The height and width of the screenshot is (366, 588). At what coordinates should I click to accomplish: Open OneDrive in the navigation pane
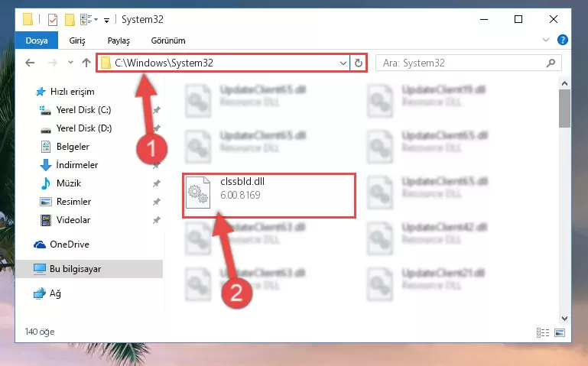[70, 245]
